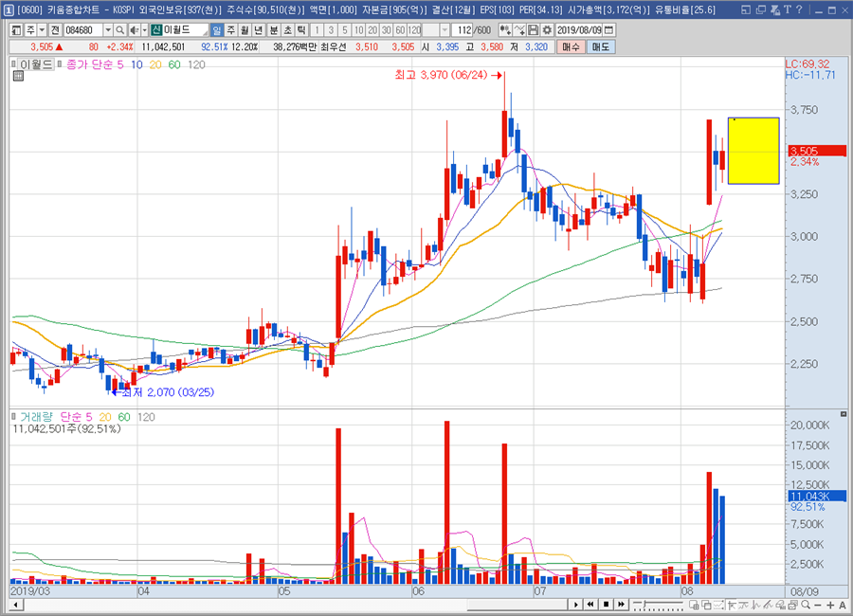Open the calendar date picker icon
The image size is (853, 616).
[x=609, y=30]
